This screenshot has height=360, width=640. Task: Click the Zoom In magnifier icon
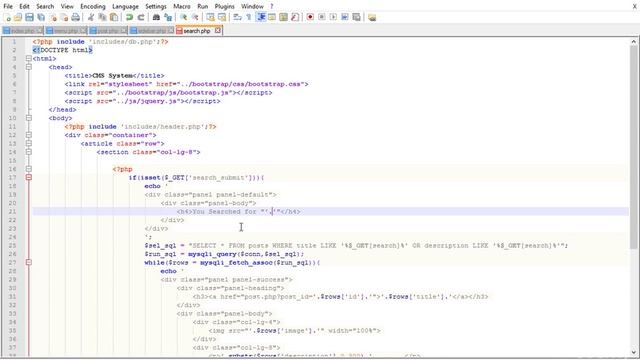(x=184, y=17)
